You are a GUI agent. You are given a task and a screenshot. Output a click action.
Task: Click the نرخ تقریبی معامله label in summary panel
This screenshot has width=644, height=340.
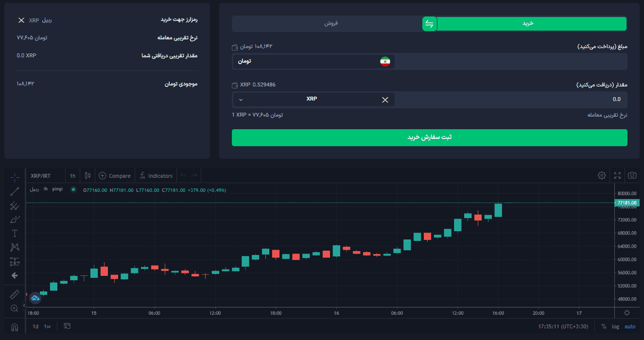[x=177, y=37]
